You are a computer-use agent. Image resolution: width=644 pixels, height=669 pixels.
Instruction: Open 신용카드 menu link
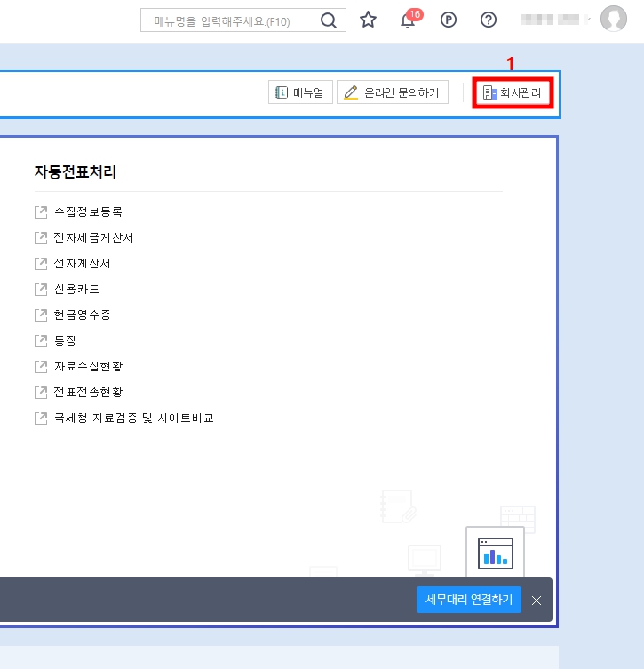pos(76,289)
